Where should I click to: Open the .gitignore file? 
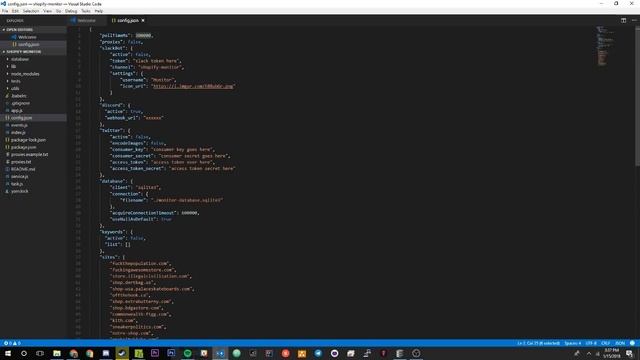(x=33, y=103)
